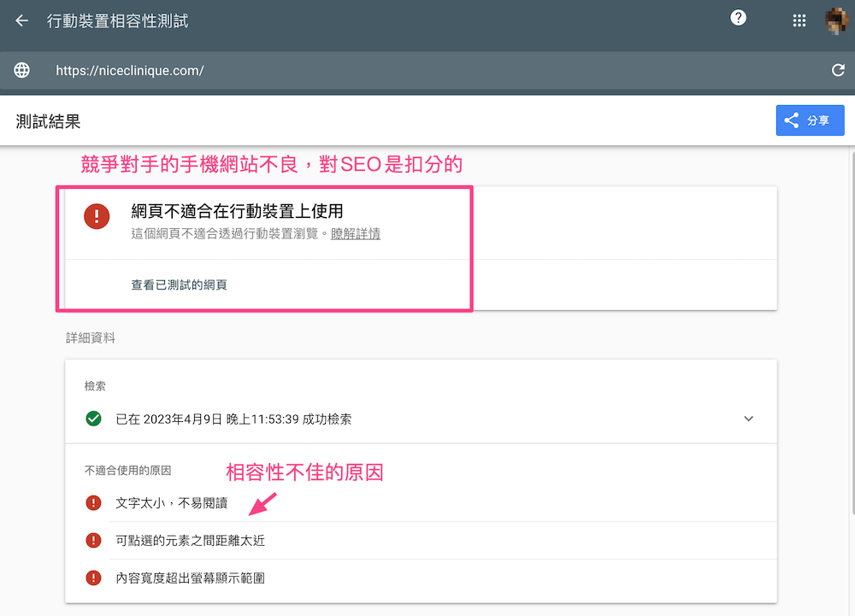The height and width of the screenshot is (616, 855).
Task: Click the 不適合使用的原因 label
Action: tap(128, 471)
